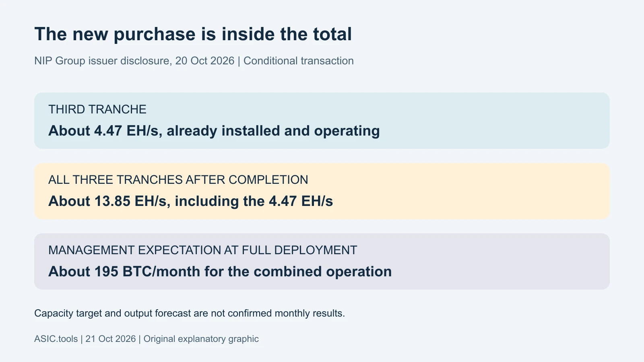The height and width of the screenshot is (362, 644).
Task: Click ALL THREE TRANCHES AFTER COMPLETION label
Action: [x=178, y=180]
